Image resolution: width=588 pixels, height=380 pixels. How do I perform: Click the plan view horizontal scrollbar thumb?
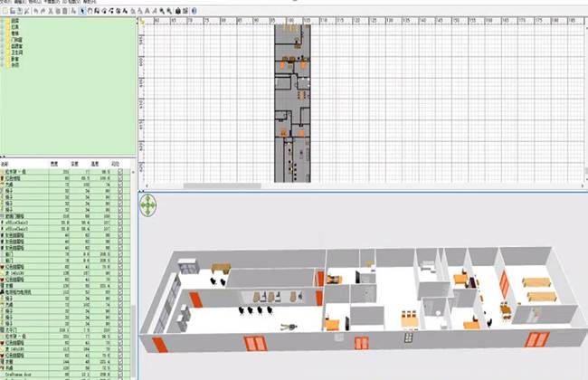pos(222,185)
